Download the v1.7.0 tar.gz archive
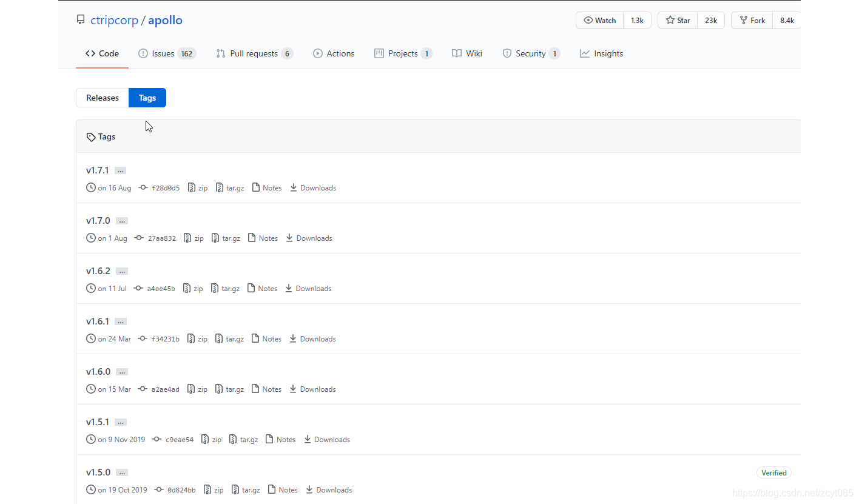The width and height of the screenshot is (859, 504). click(x=226, y=238)
